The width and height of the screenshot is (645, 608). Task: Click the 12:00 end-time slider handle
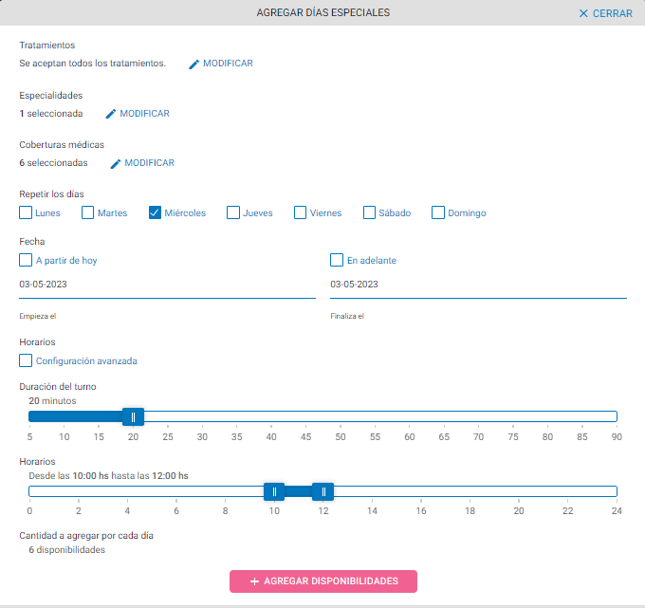coord(323,491)
